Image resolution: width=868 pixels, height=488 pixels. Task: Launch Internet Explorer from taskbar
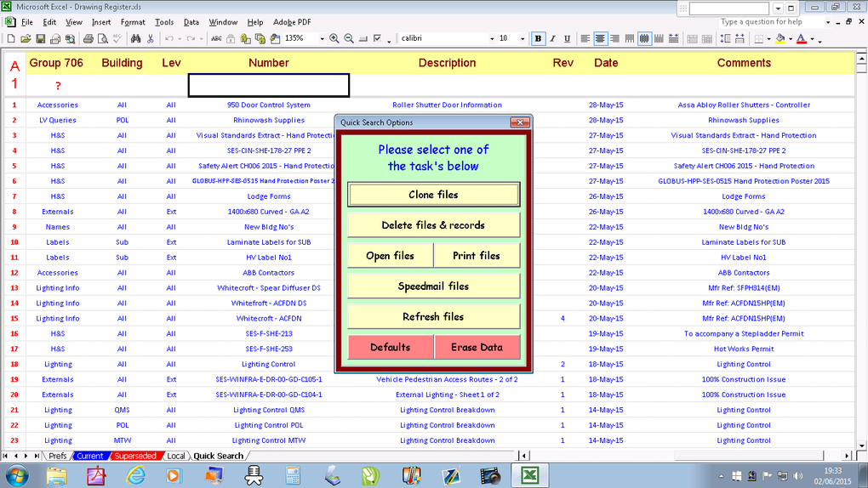tap(135, 475)
